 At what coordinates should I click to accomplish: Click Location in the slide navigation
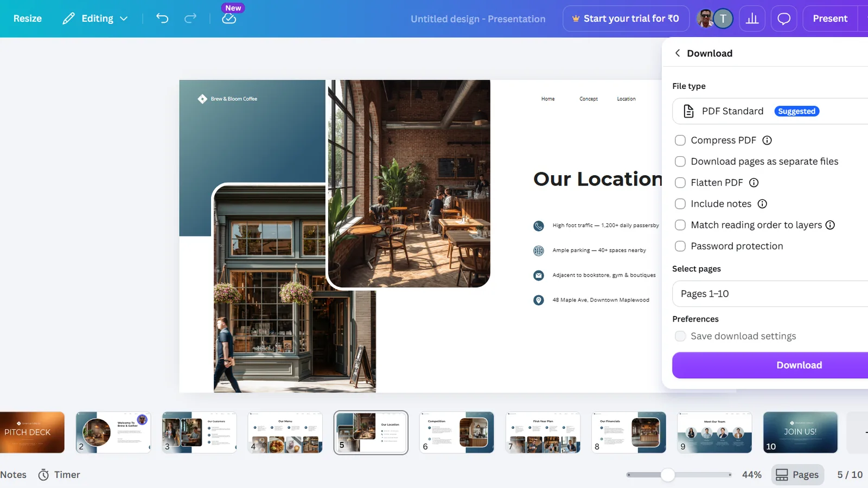tap(626, 99)
